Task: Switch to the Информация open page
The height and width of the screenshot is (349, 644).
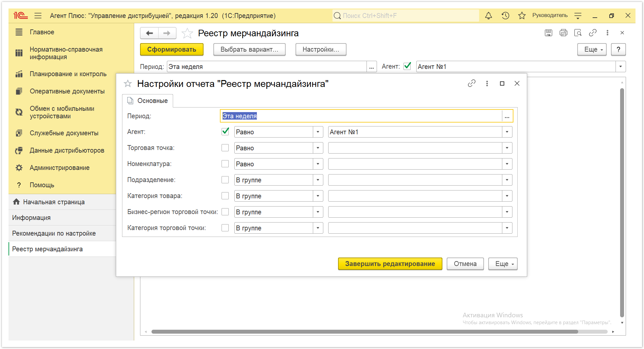Action: coord(31,218)
